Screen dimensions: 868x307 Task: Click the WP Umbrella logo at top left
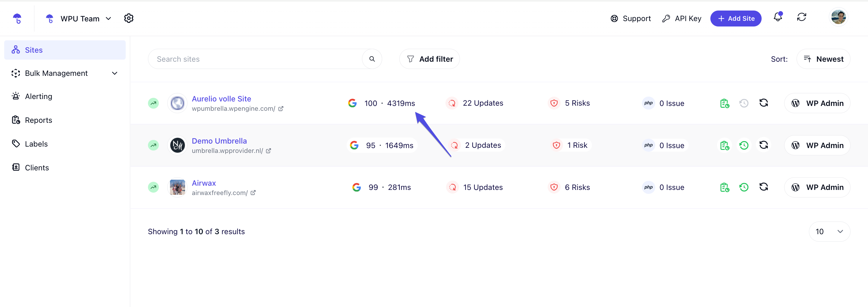tap(17, 19)
